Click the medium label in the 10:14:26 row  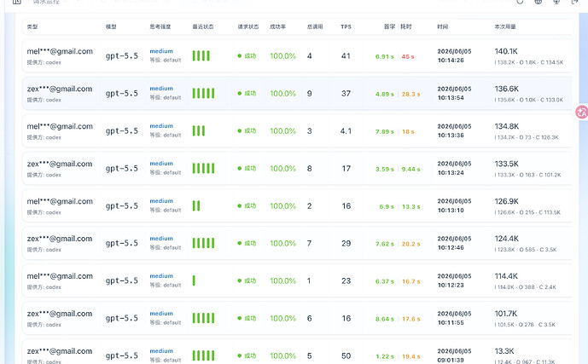pos(161,51)
